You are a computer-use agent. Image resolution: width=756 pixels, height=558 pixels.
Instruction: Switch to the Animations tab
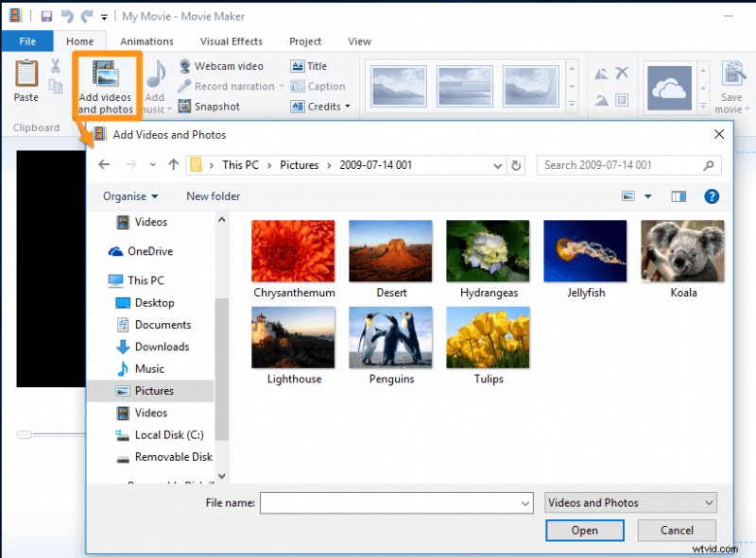point(146,41)
